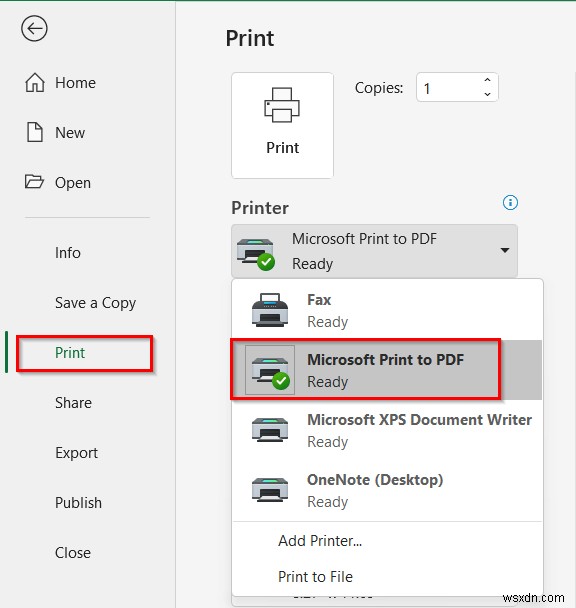Viewport: 576px width, 608px height.
Task: Click the back arrow circle icon
Action: coord(34,28)
